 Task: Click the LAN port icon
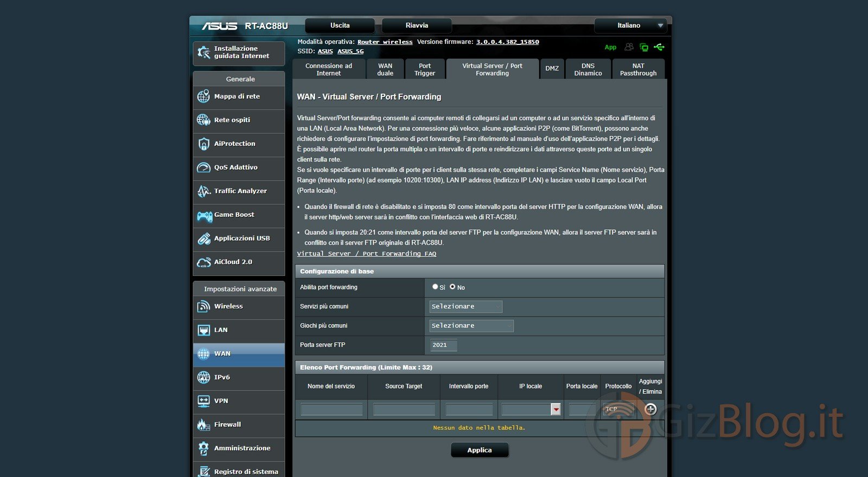tap(203, 330)
